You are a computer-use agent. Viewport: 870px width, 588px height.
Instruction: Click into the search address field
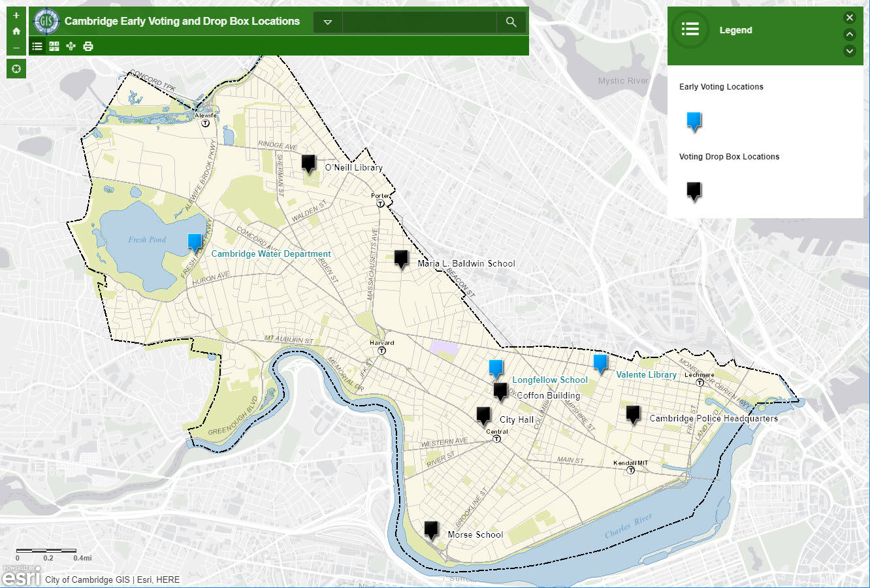point(419,22)
